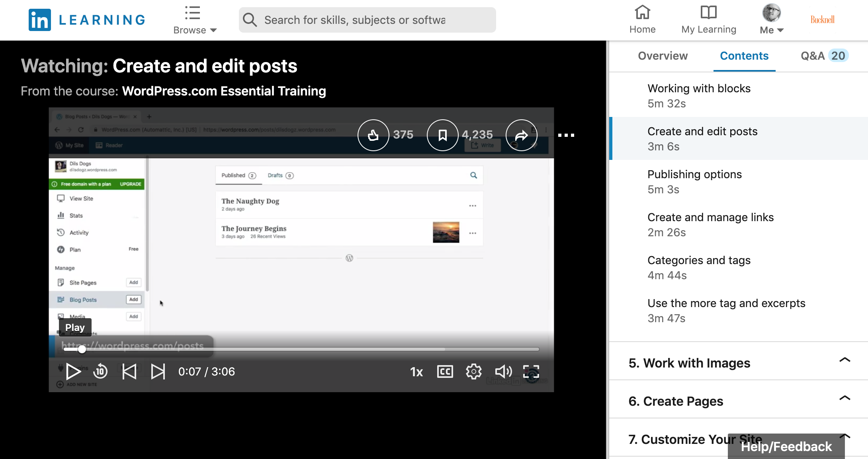Select Working with blocks lesson

[739, 96]
